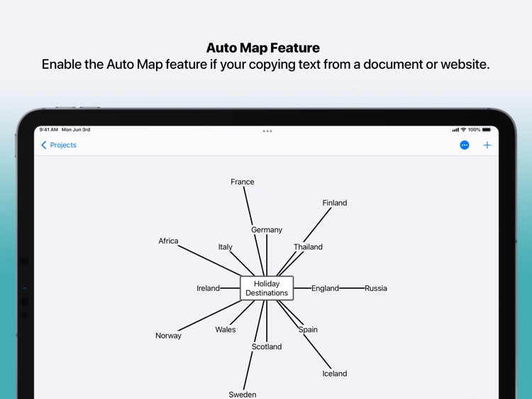The image size is (532, 399).
Task: Go back to Projects
Action: (x=59, y=145)
